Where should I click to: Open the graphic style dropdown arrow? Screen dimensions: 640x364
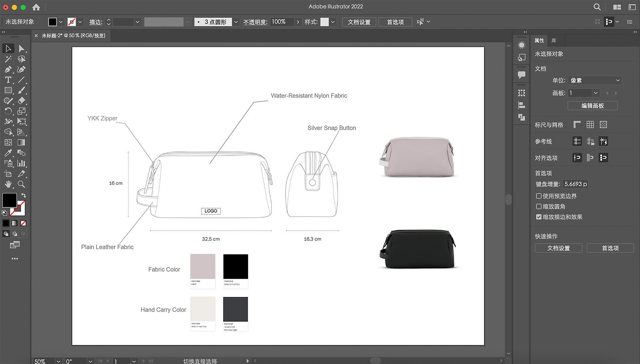click(x=333, y=22)
